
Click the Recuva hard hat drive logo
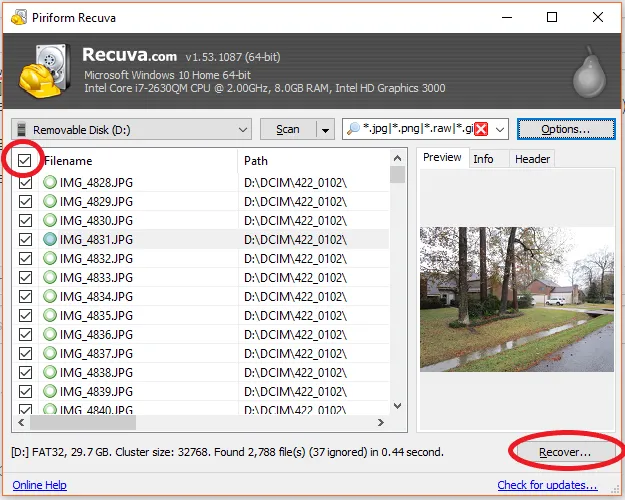click(x=43, y=71)
